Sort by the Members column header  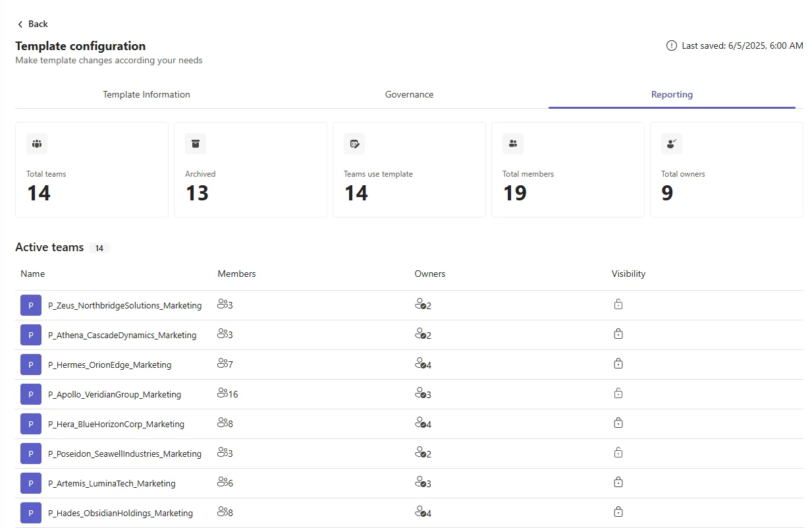236,274
